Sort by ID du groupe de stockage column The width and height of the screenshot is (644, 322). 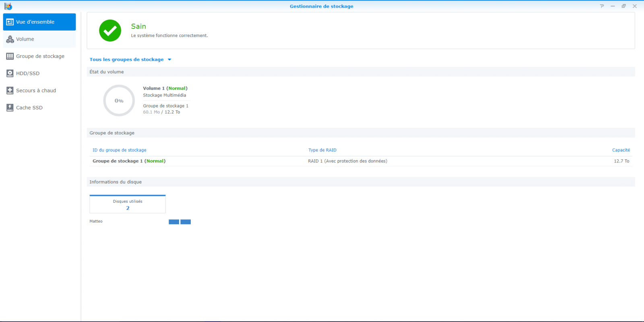[120, 150]
